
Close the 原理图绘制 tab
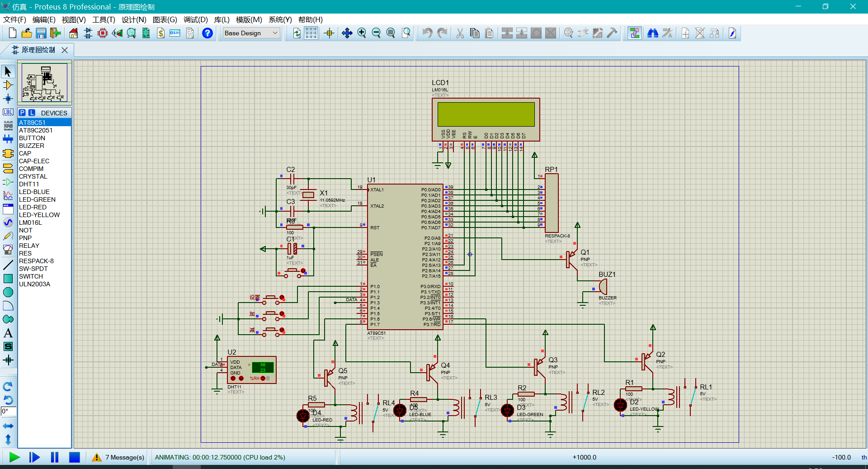[65, 50]
